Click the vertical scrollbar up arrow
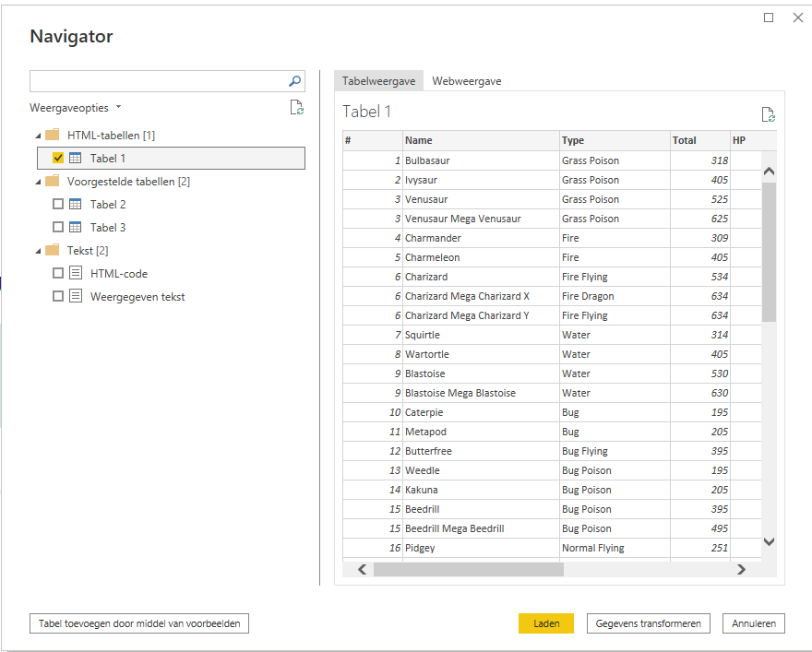Image resolution: width=812 pixels, height=652 pixels. click(769, 172)
